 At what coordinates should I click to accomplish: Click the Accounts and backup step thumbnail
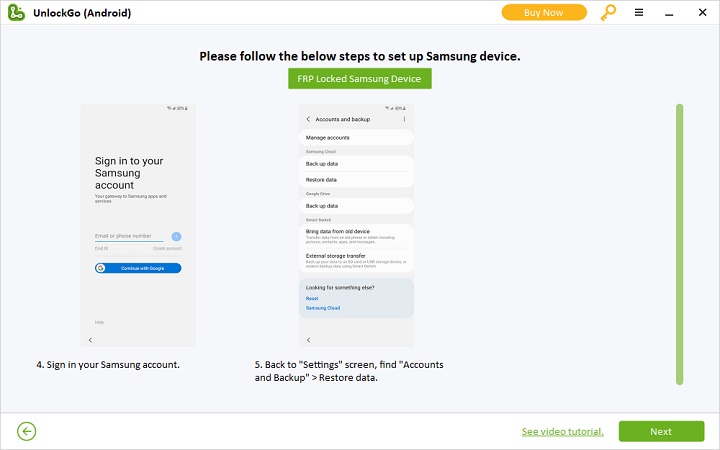(356, 225)
